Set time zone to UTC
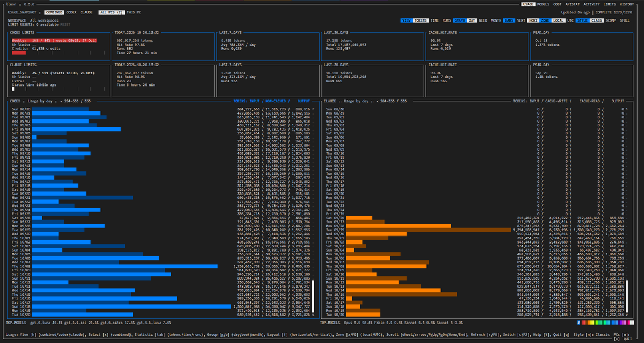 click(570, 20)
